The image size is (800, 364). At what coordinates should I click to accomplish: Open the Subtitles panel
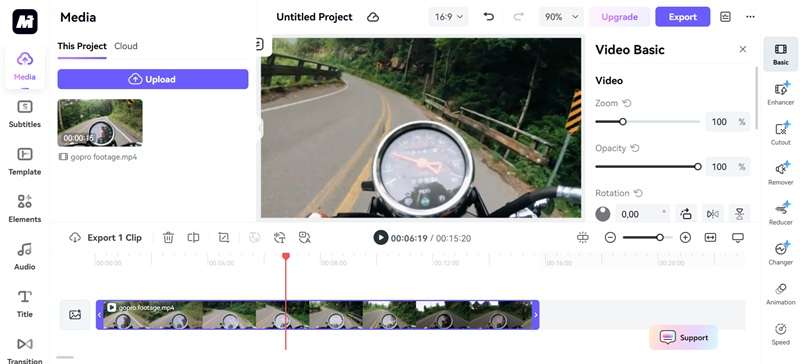click(24, 114)
